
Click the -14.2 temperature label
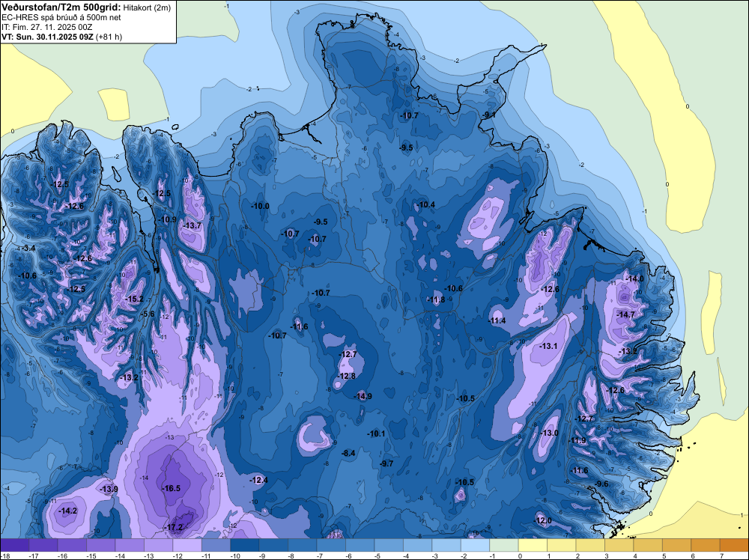[x=67, y=511]
